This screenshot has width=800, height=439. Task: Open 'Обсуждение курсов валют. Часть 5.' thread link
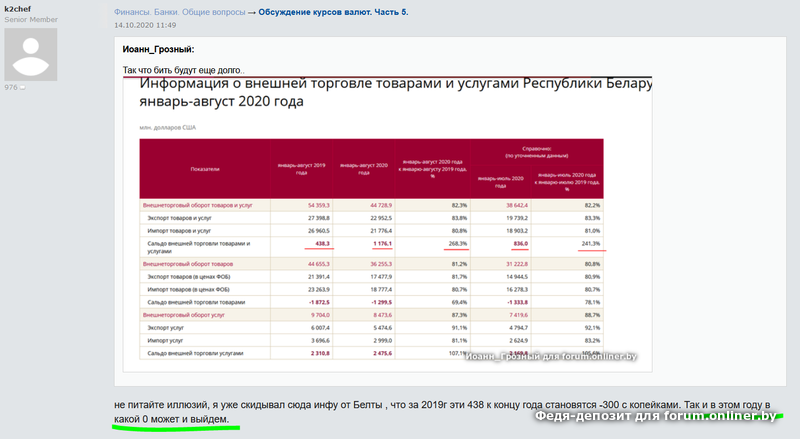click(333, 12)
